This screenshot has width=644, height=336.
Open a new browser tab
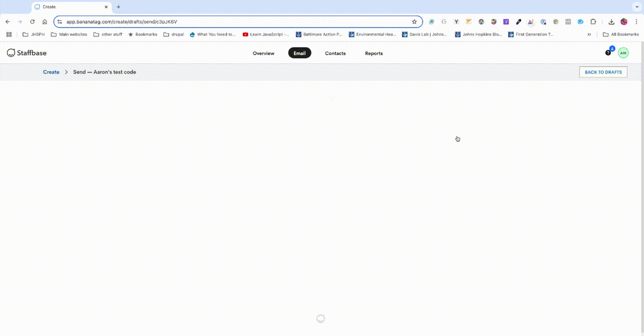[x=119, y=7]
